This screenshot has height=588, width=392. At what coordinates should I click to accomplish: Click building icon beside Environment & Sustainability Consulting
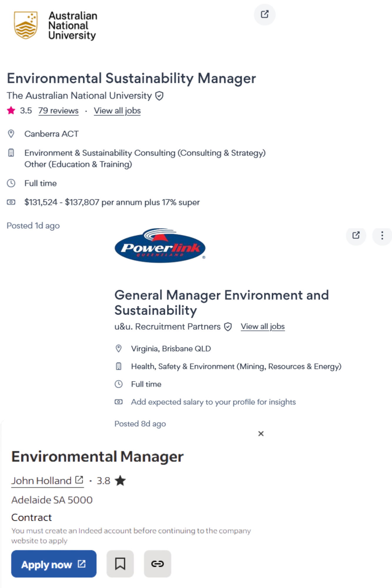(11, 153)
